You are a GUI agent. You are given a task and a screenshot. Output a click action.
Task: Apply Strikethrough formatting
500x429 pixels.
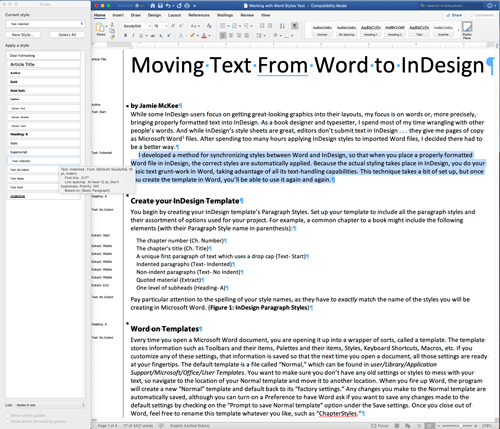pyautogui.click(x=153, y=36)
